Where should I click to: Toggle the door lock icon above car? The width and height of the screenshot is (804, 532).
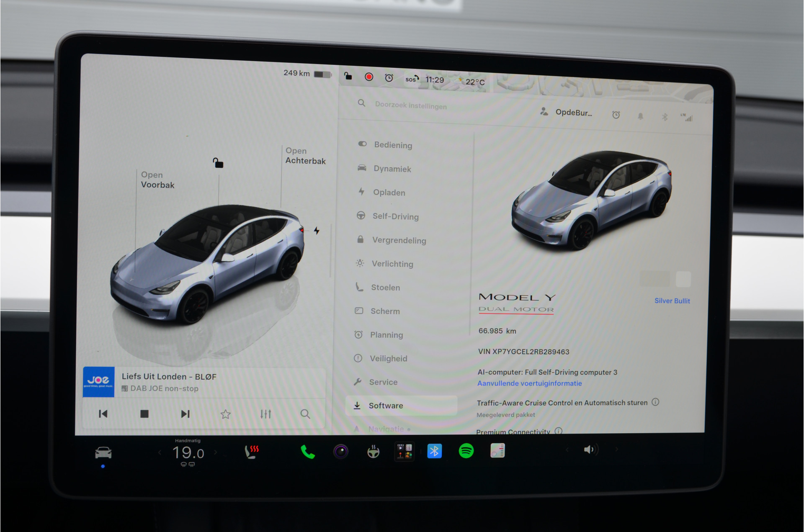click(218, 162)
